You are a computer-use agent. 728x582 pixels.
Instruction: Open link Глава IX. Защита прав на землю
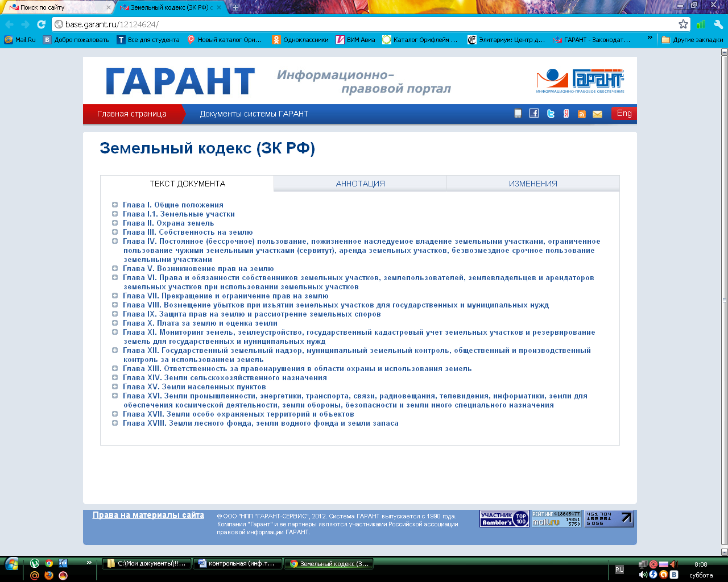[252, 314]
